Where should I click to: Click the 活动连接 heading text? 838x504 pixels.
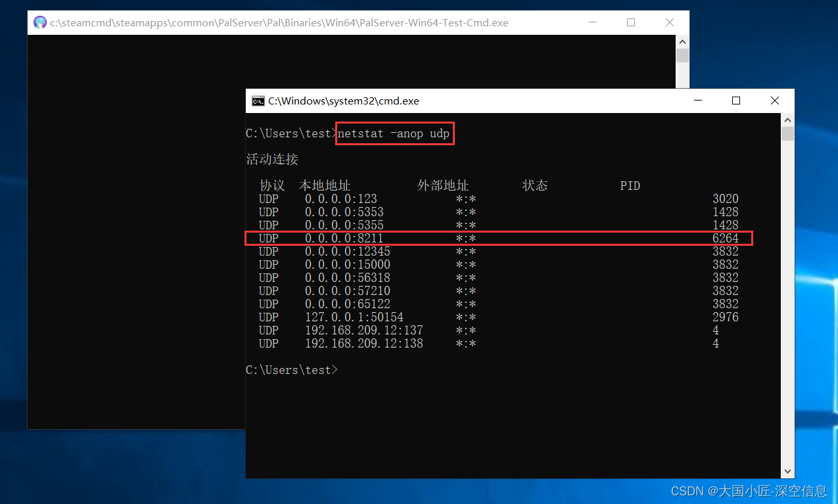click(272, 159)
